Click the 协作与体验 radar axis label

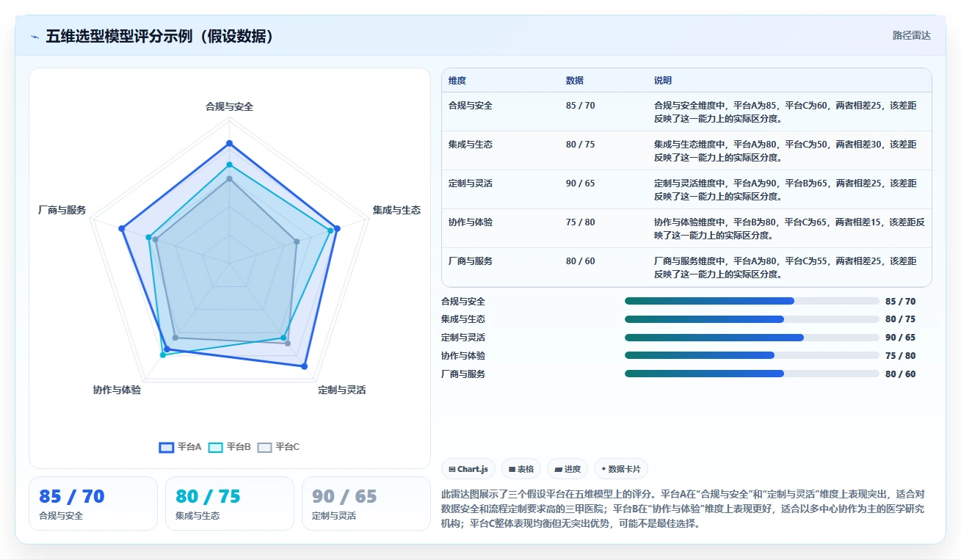(x=117, y=390)
